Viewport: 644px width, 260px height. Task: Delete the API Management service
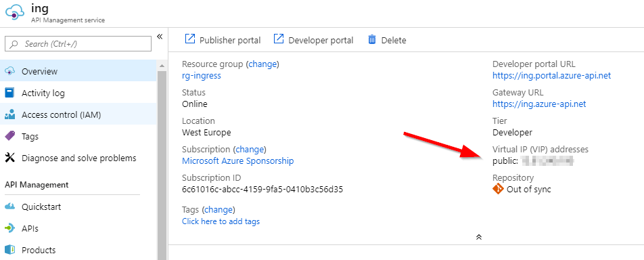coord(387,40)
